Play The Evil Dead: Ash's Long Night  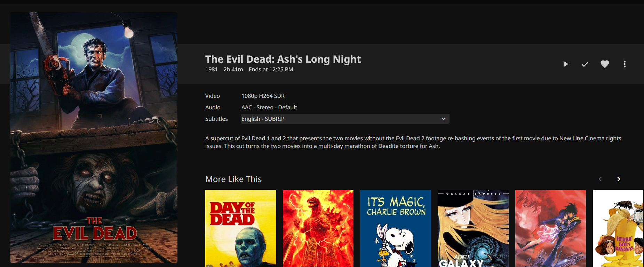point(566,64)
